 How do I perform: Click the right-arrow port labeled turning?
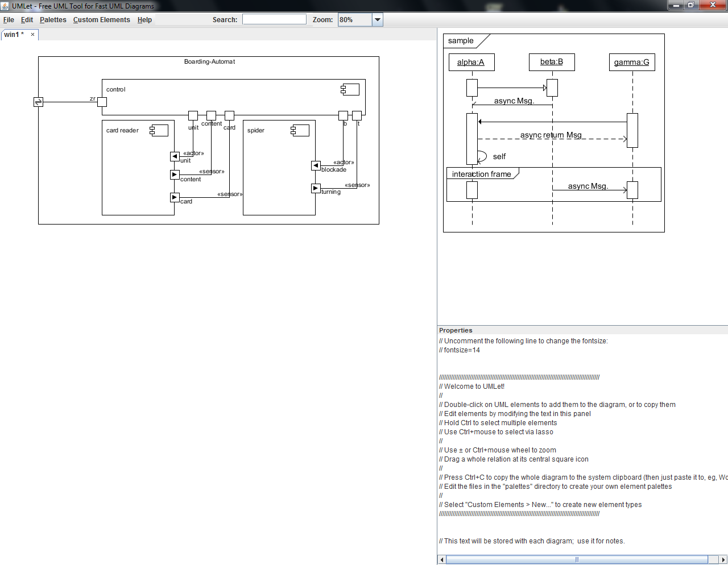(x=316, y=188)
